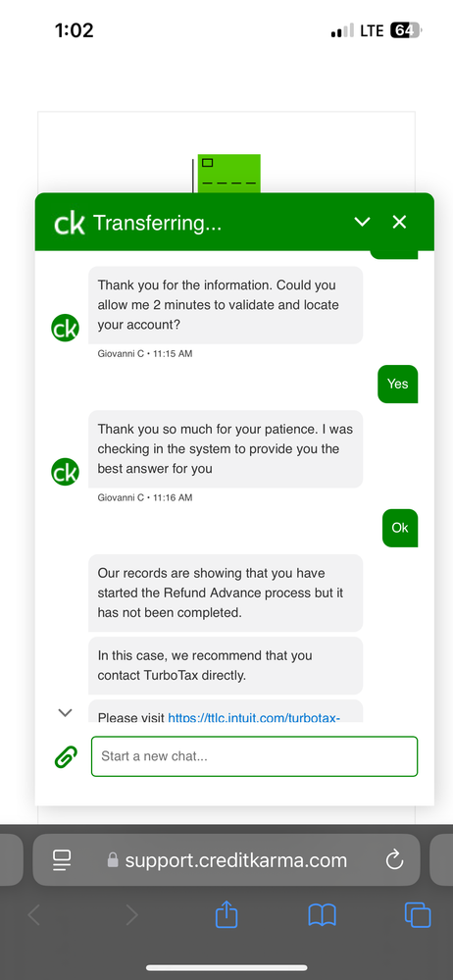Tap the Refund Advance message bubble
The width and height of the screenshot is (453, 980).
226,593
